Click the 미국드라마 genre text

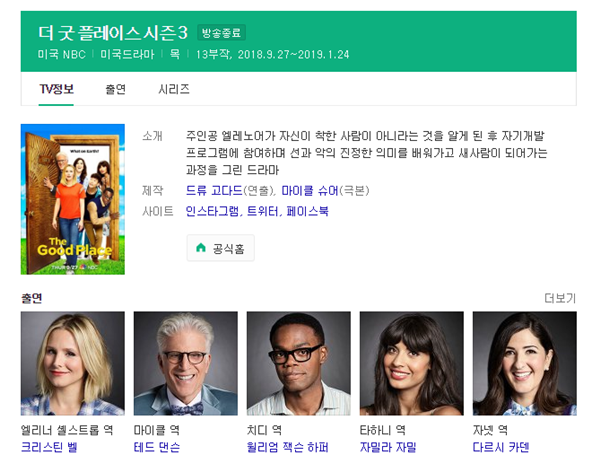pos(127,54)
